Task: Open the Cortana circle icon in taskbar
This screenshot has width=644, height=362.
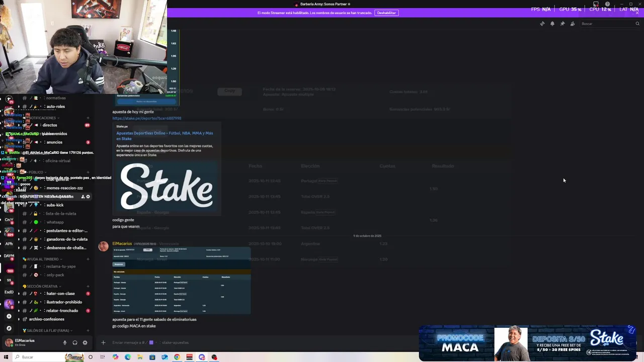Action: tap(91, 357)
